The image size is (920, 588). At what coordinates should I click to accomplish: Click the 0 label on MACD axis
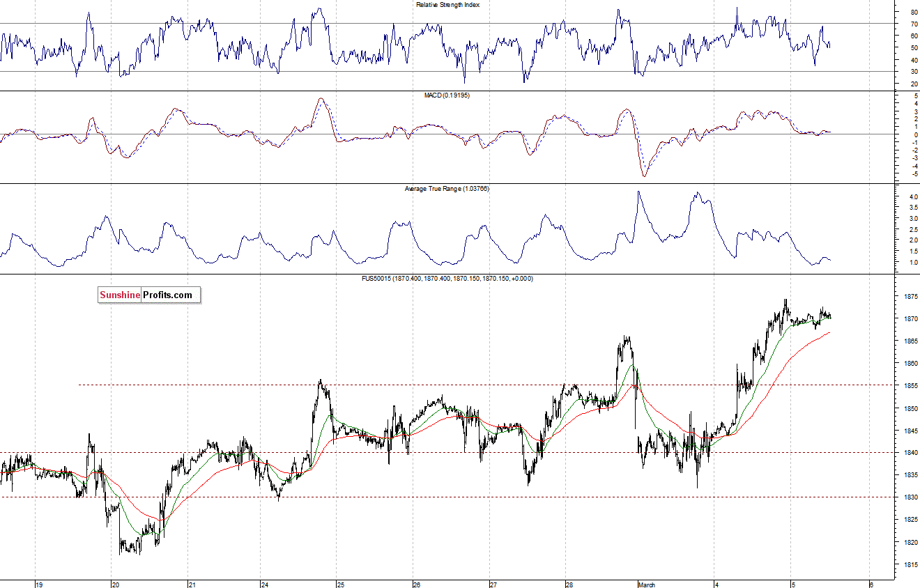click(x=915, y=134)
